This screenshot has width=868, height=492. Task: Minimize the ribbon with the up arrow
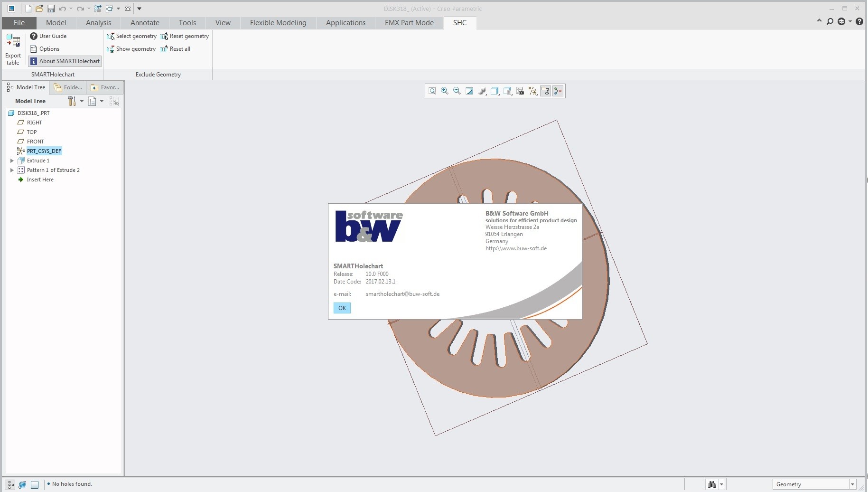[819, 21]
